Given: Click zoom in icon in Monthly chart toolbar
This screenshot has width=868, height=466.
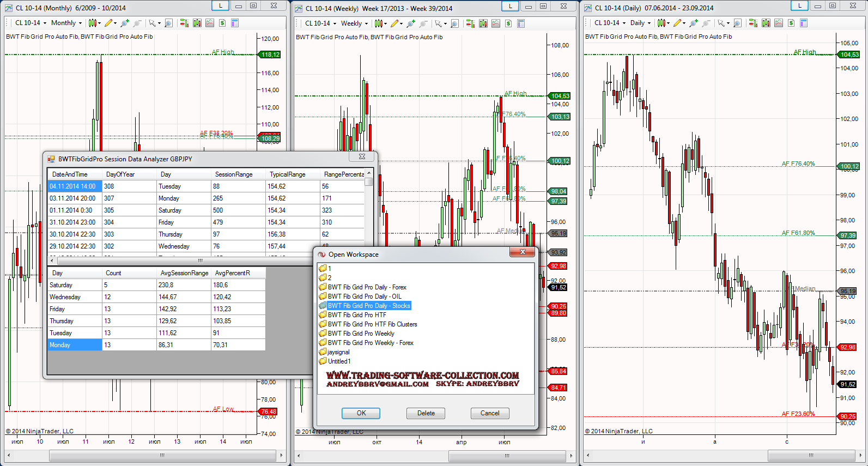Looking at the screenshot, I should (x=125, y=23).
